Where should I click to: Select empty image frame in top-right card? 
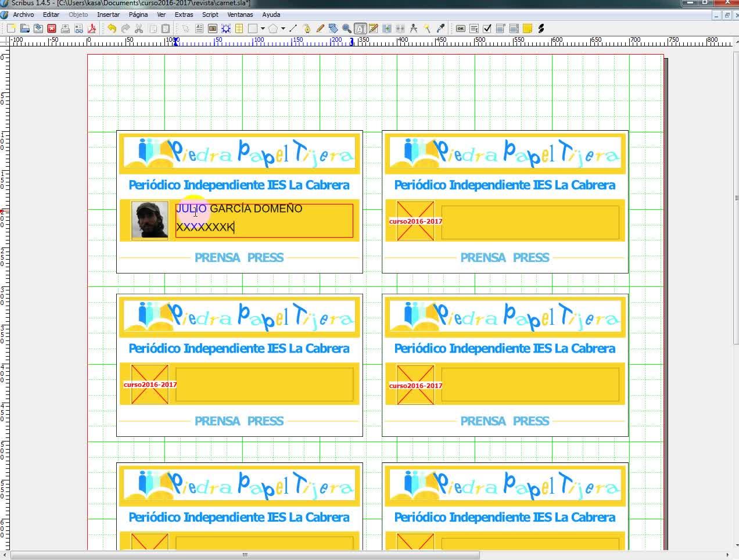(x=415, y=221)
